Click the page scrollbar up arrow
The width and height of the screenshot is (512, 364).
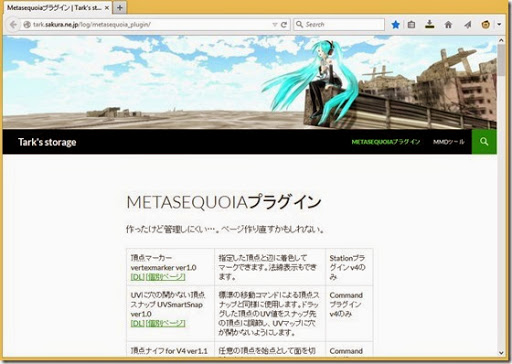[x=501, y=40]
